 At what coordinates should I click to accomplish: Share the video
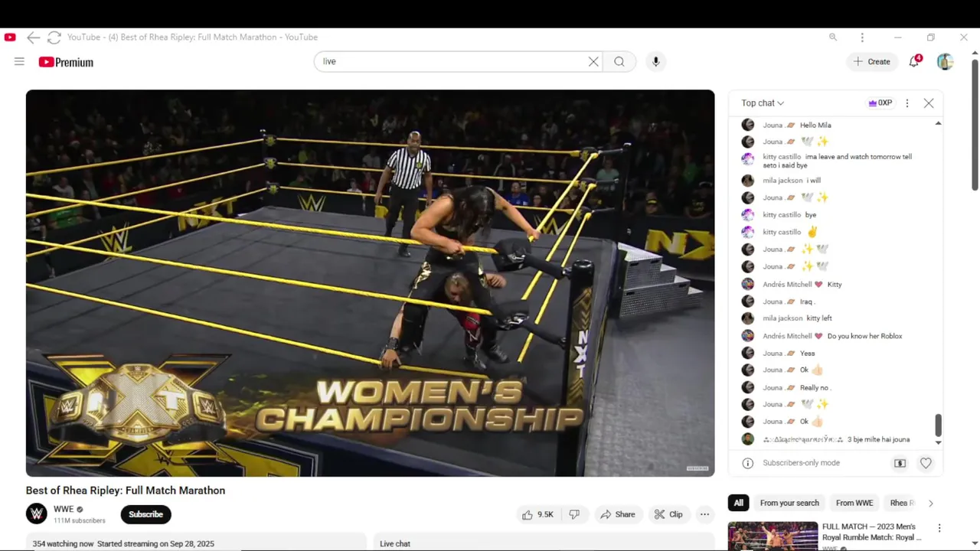(x=618, y=514)
